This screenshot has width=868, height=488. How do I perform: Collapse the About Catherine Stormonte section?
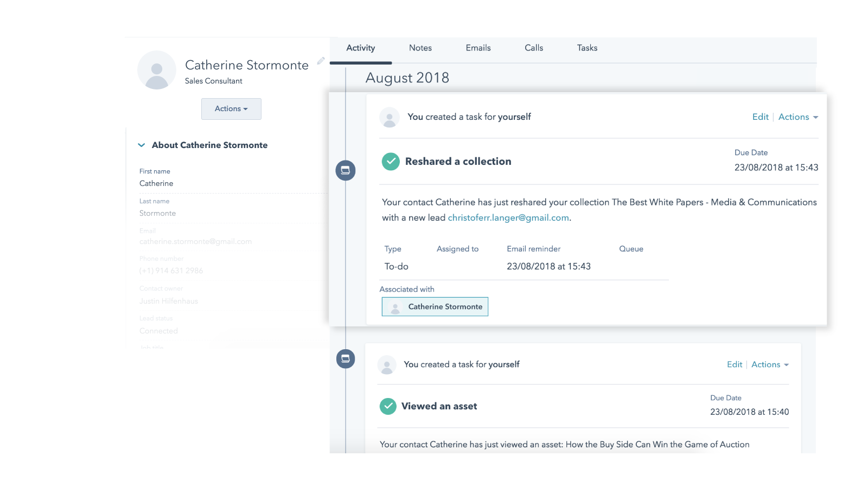[x=142, y=145]
